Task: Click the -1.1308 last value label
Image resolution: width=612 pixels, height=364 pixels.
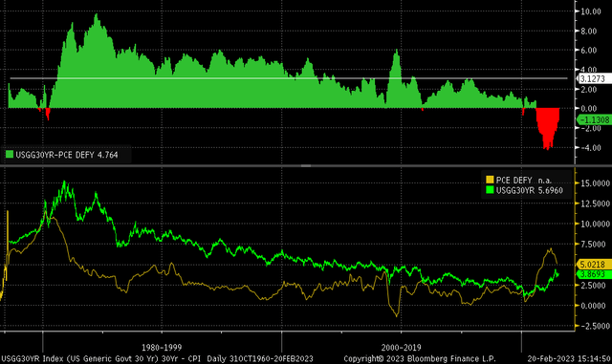Action: click(594, 119)
